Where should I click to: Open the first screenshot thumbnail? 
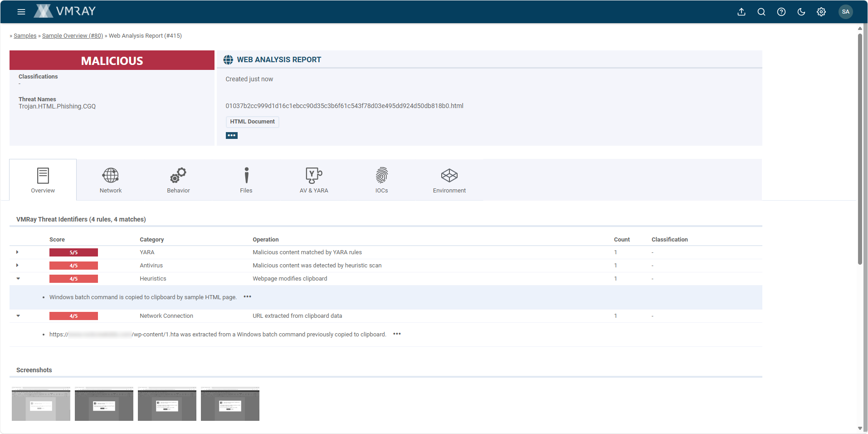click(x=41, y=404)
